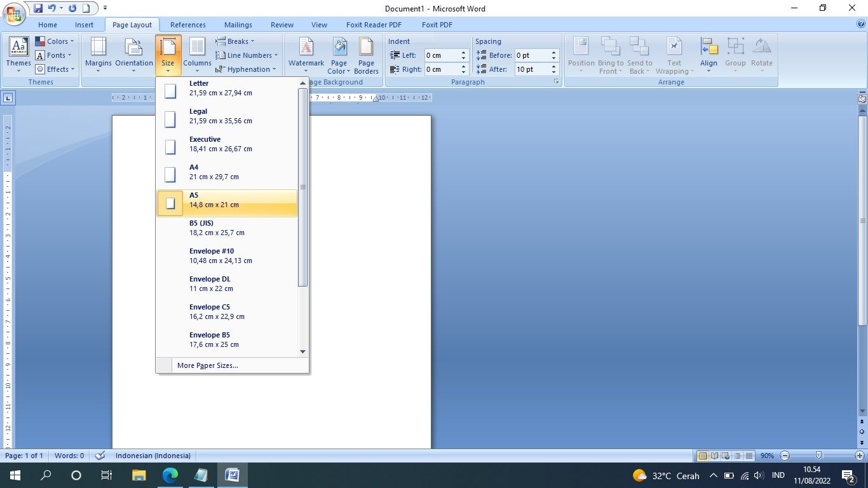
Task: Click the spelling check status icon
Action: click(x=100, y=456)
